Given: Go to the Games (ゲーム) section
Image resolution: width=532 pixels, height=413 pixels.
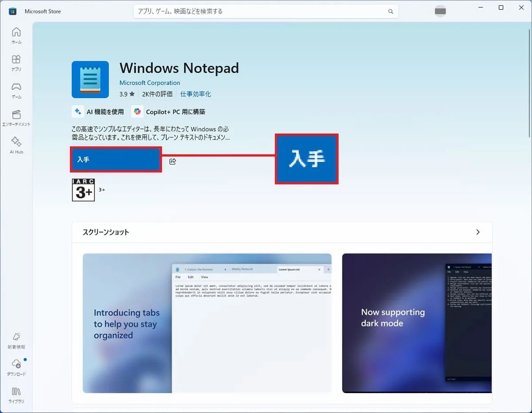Looking at the screenshot, I should [16, 90].
